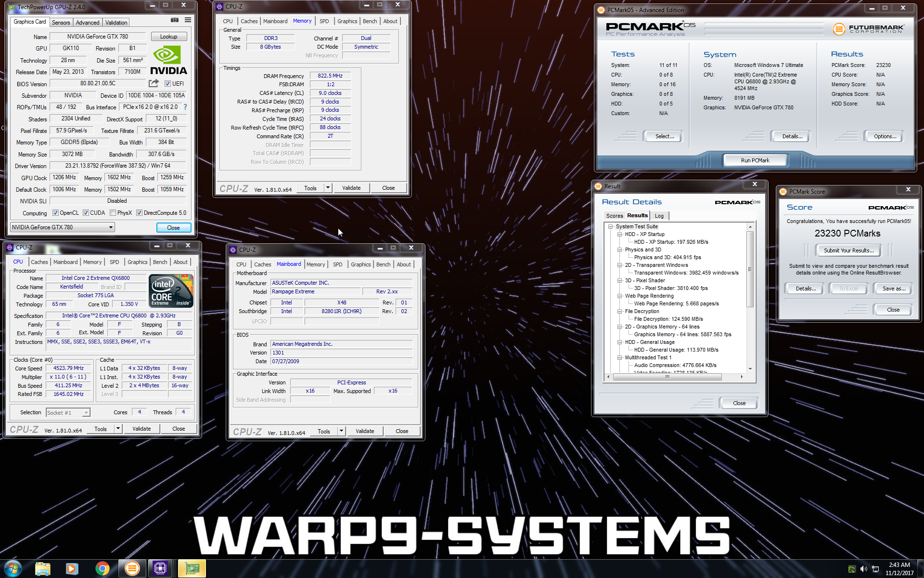Collapse the Physics and 3D node
This screenshot has width=924, height=578.
620,250
